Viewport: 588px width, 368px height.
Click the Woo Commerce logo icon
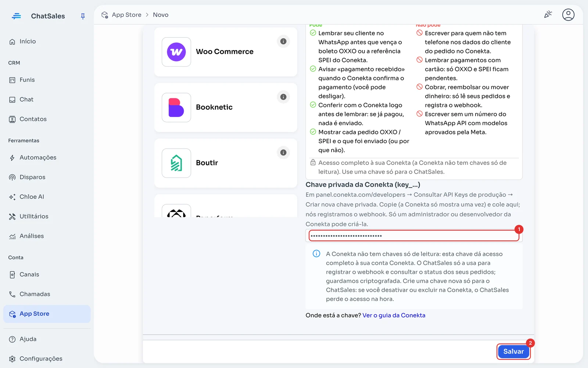tap(176, 52)
